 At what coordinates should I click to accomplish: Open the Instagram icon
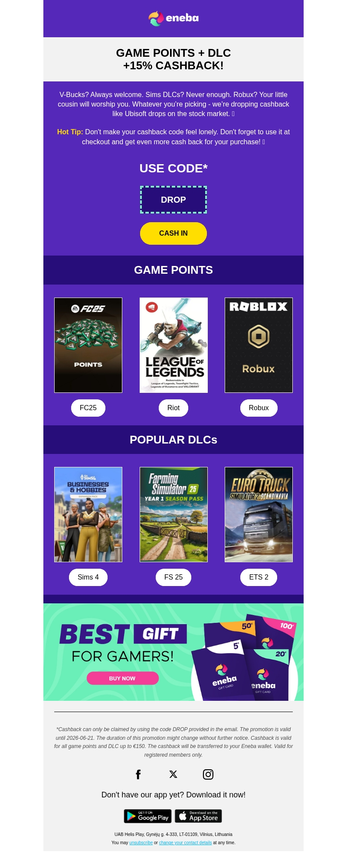(x=208, y=774)
